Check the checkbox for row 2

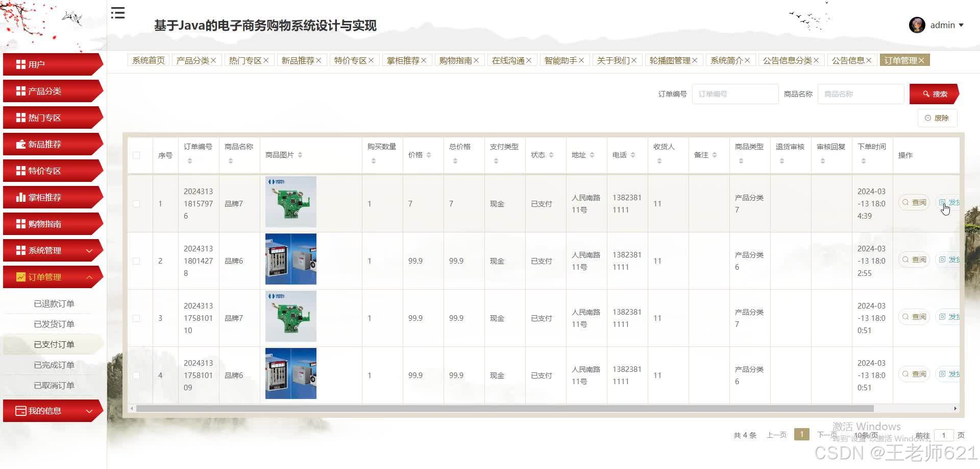click(136, 261)
